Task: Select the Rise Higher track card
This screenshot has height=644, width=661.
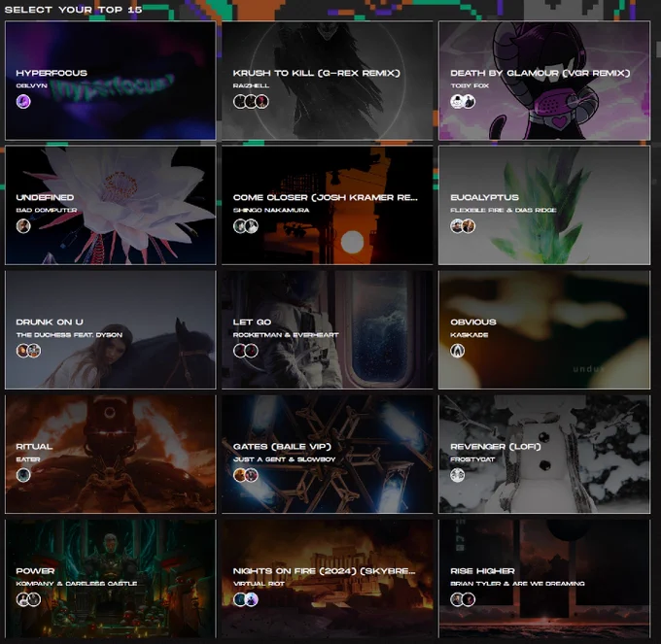Action: [544, 579]
